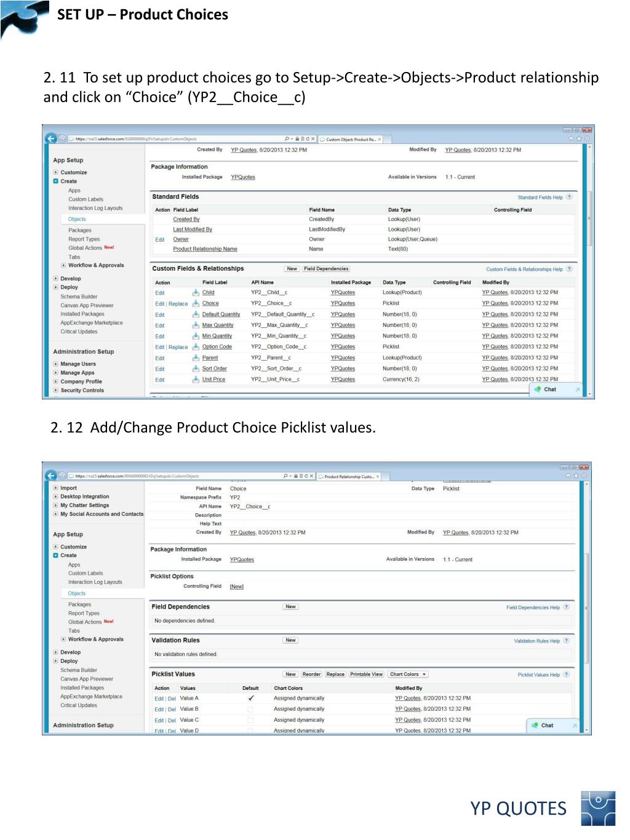
Task: Click the package icon beside Min Quantity
Action: [x=196, y=336]
